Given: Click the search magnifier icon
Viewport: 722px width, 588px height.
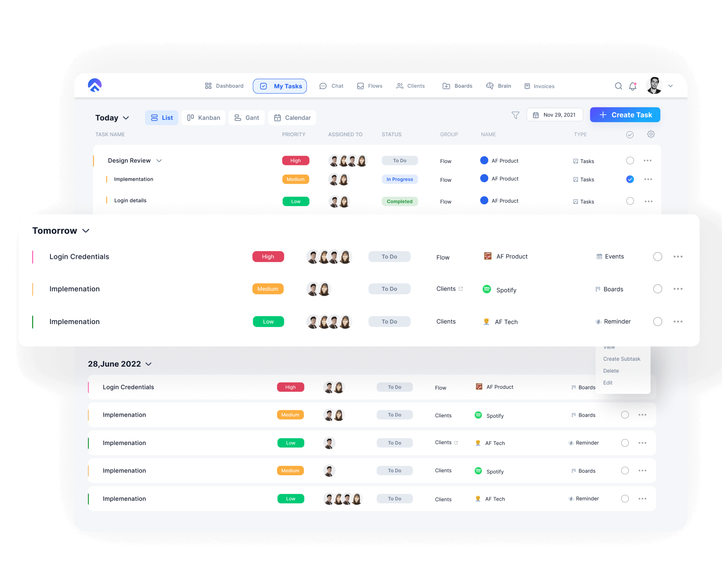Looking at the screenshot, I should 618,86.
